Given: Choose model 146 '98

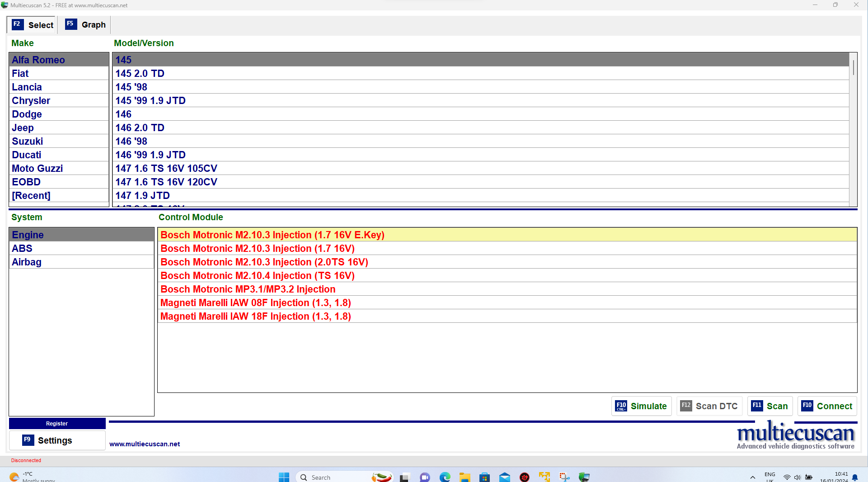Looking at the screenshot, I should (481, 141).
